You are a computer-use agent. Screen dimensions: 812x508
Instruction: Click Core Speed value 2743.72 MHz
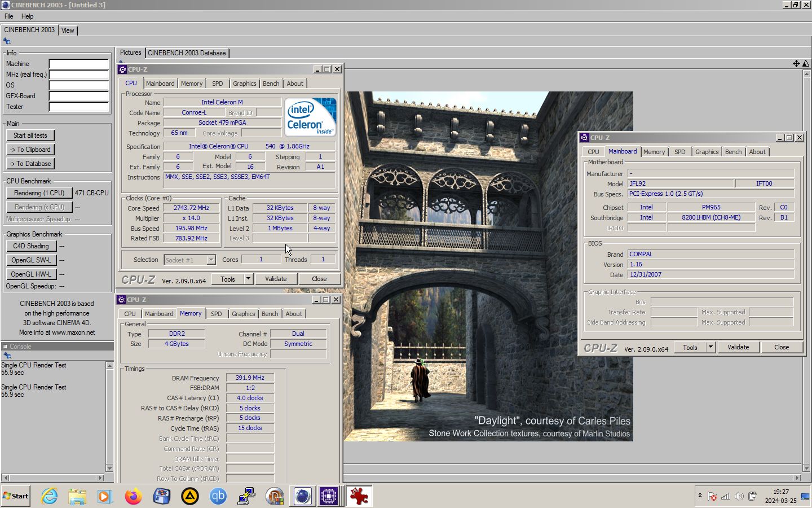(x=191, y=208)
